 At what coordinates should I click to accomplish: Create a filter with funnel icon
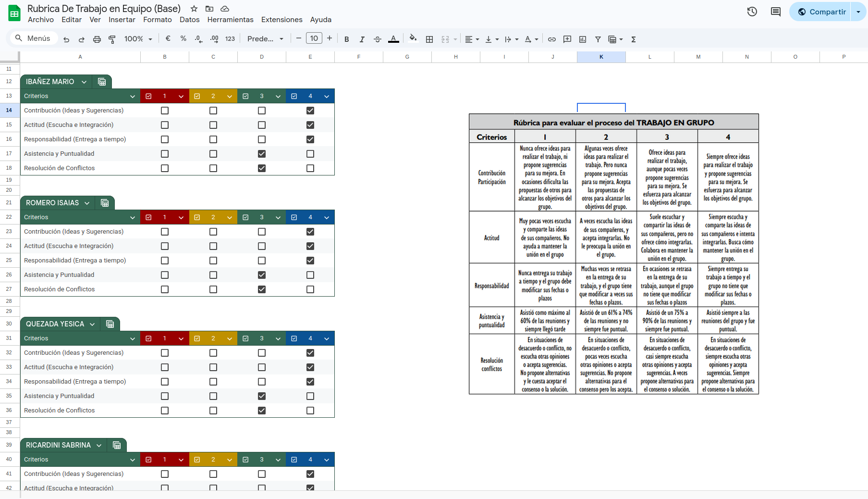pyautogui.click(x=598, y=39)
